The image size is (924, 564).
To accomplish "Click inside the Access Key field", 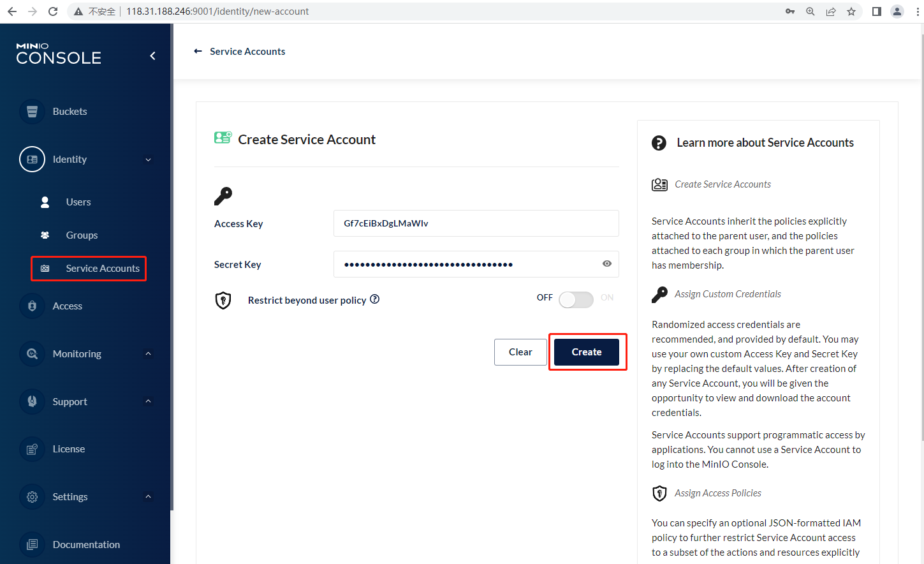I will click(476, 223).
